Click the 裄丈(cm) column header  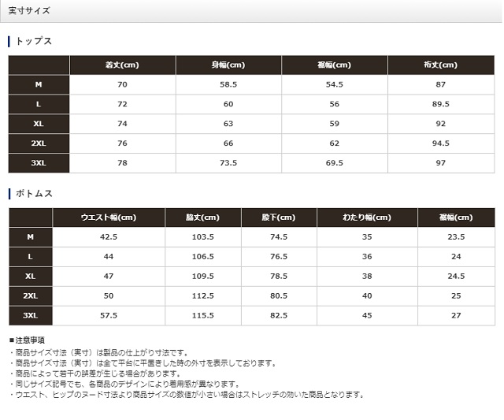click(x=440, y=65)
